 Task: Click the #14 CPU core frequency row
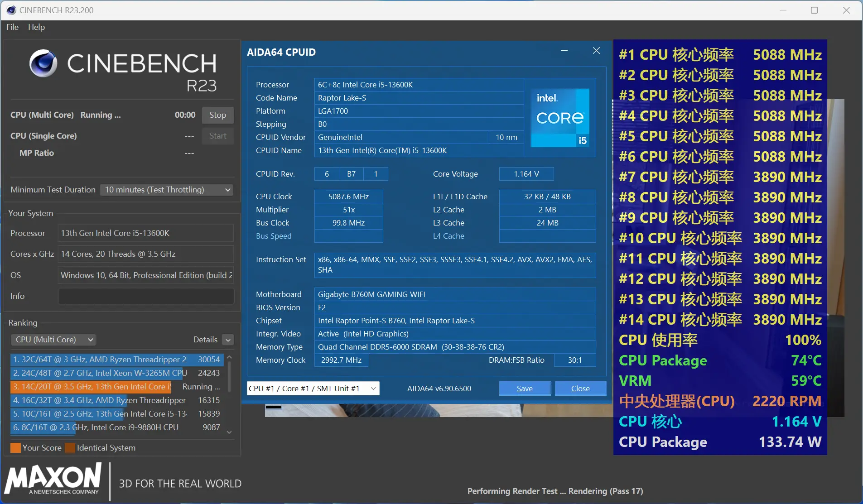[x=720, y=320]
